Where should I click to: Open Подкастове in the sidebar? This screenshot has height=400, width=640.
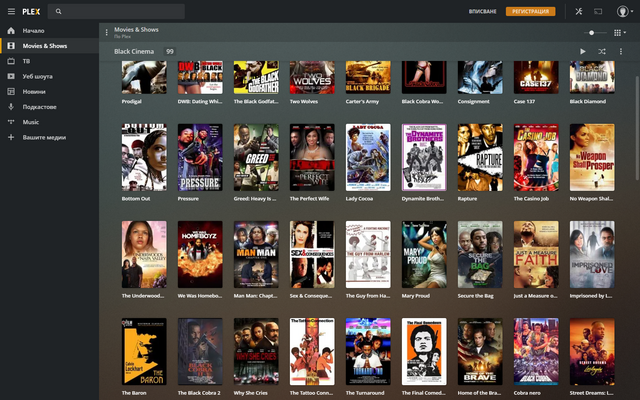pos(49,107)
